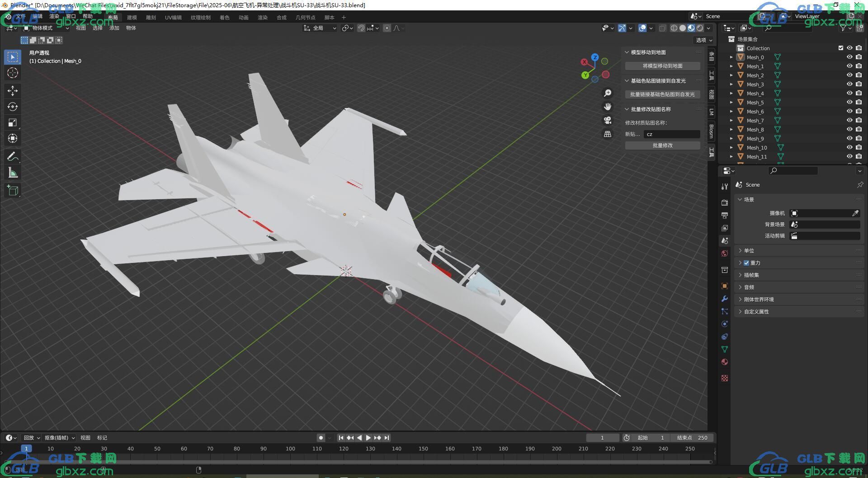The image size is (868, 478).
Task: Select the 3D Cursor tool
Action: [x=13, y=73]
